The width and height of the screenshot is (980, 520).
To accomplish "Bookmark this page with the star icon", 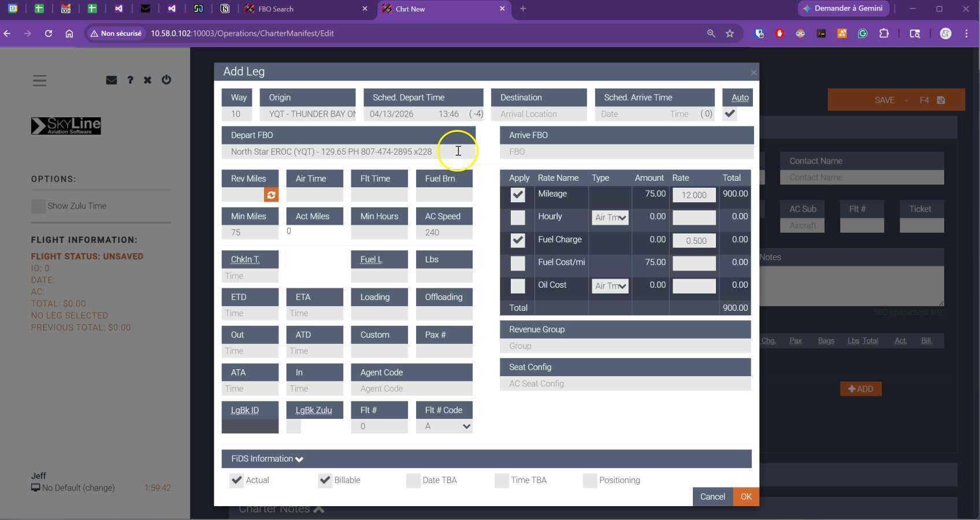I will (x=730, y=34).
